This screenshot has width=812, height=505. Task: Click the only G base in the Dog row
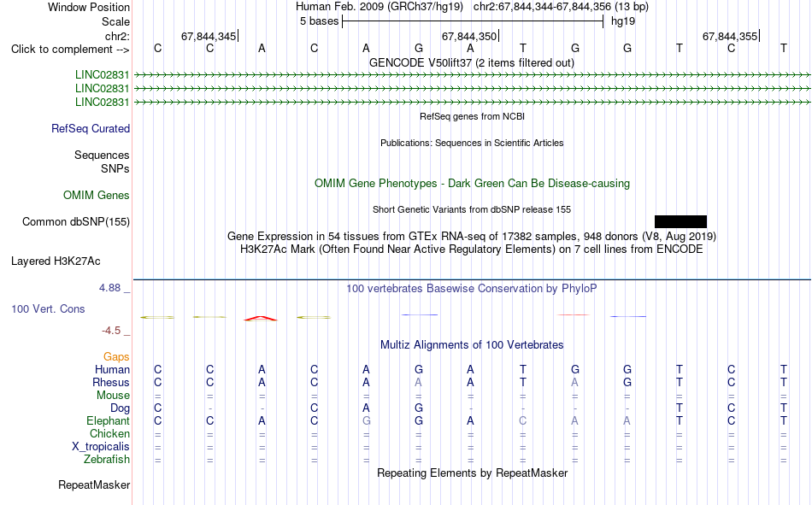click(x=419, y=408)
